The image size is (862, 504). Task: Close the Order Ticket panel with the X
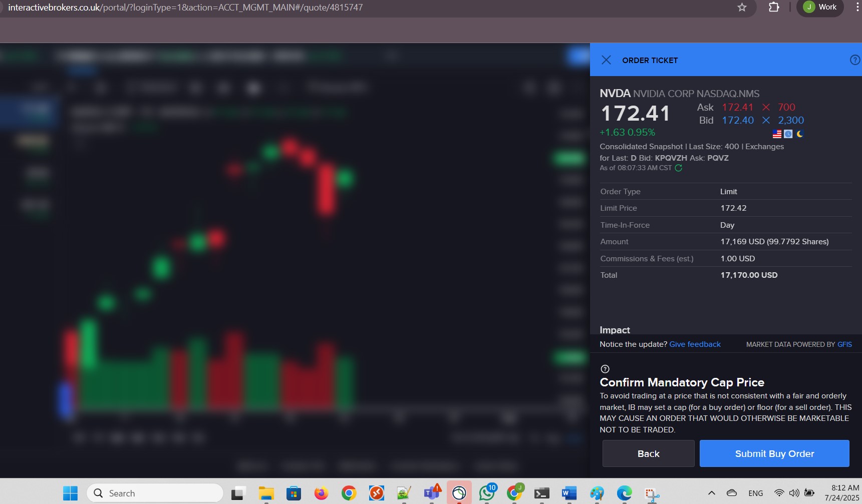coord(606,60)
